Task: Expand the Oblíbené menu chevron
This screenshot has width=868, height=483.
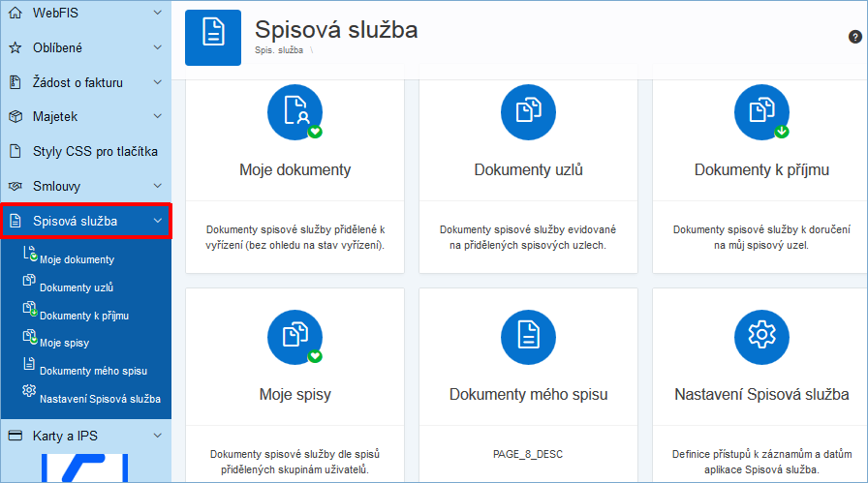Action: click(157, 47)
